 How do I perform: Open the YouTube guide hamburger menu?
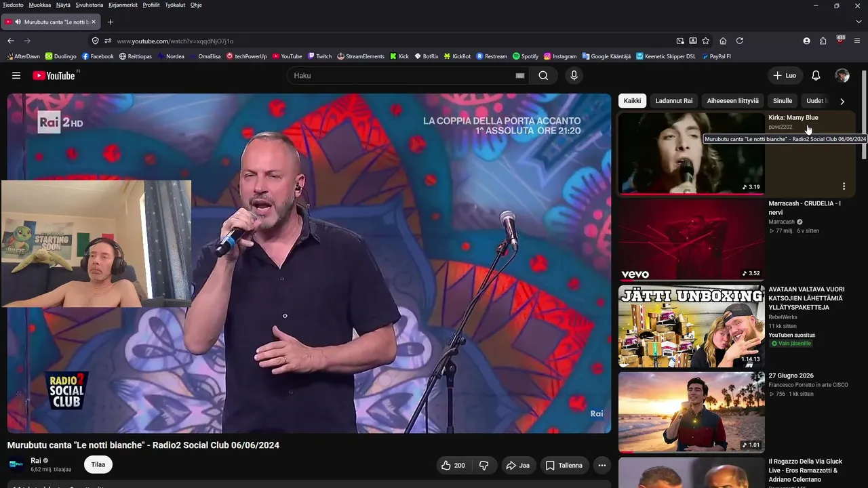point(16,76)
